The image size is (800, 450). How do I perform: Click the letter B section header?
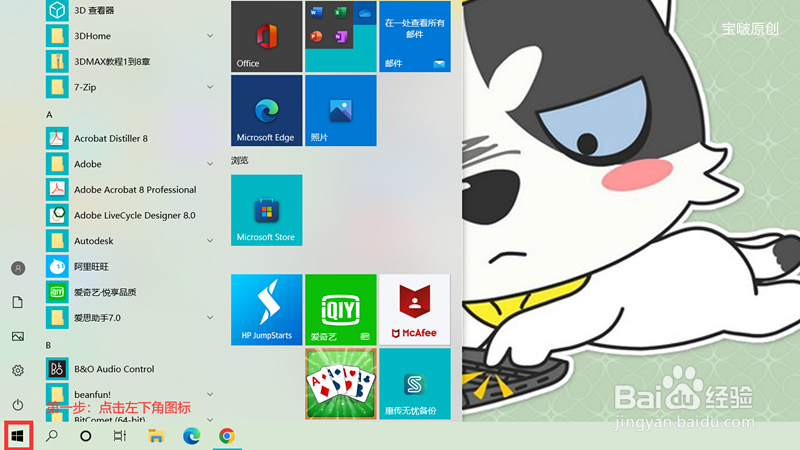(x=48, y=345)
